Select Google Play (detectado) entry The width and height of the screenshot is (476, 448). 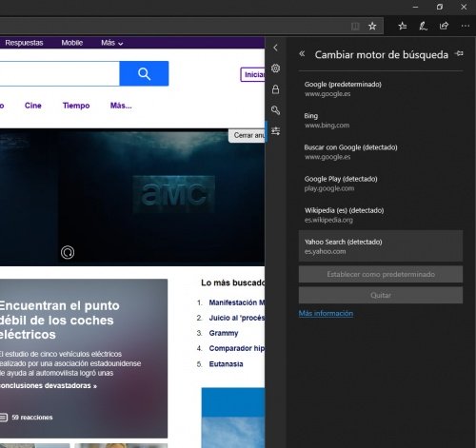(381, 184)
